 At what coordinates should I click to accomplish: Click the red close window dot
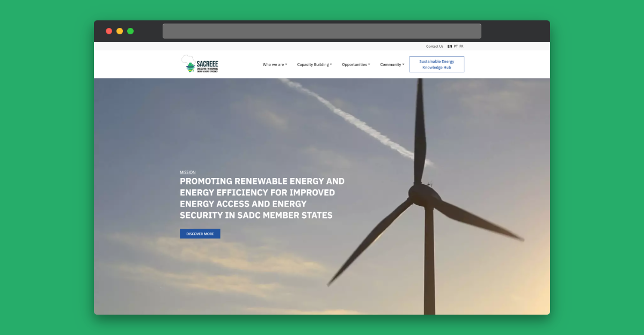109,31
